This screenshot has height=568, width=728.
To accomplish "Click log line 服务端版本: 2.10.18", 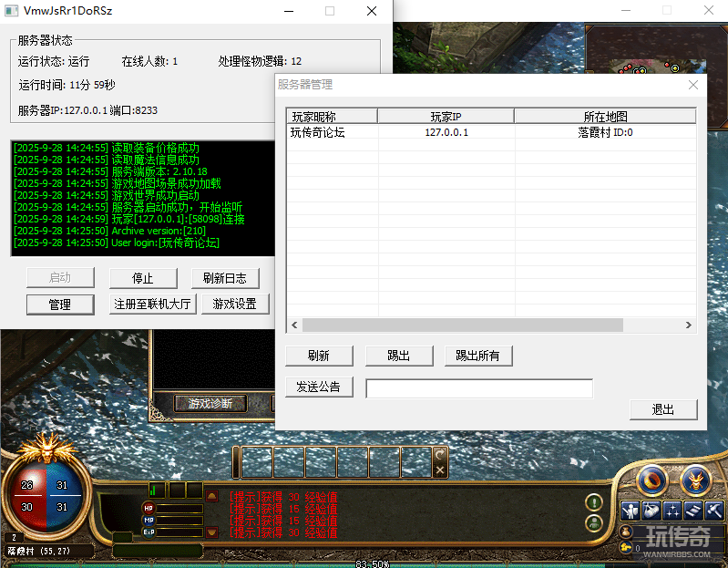I will coord(110,171).
